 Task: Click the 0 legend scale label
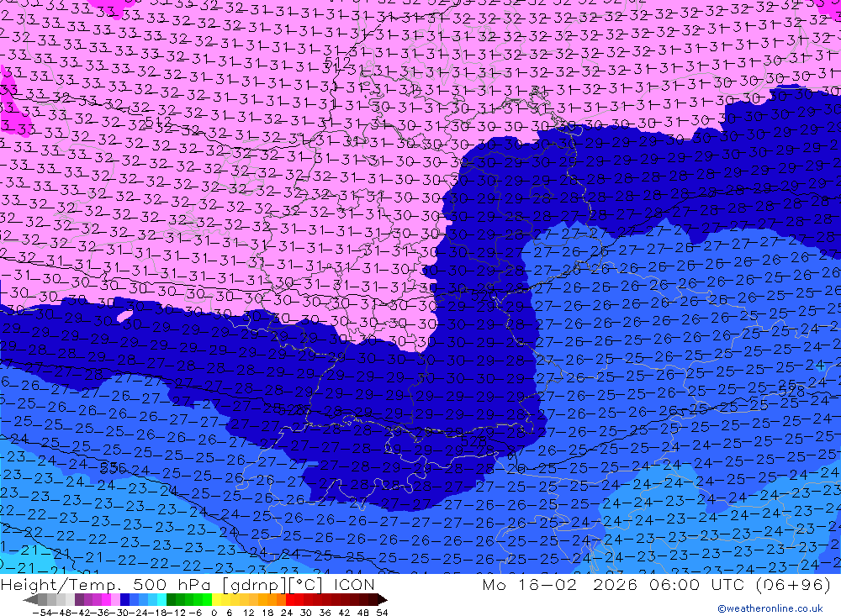214,613
